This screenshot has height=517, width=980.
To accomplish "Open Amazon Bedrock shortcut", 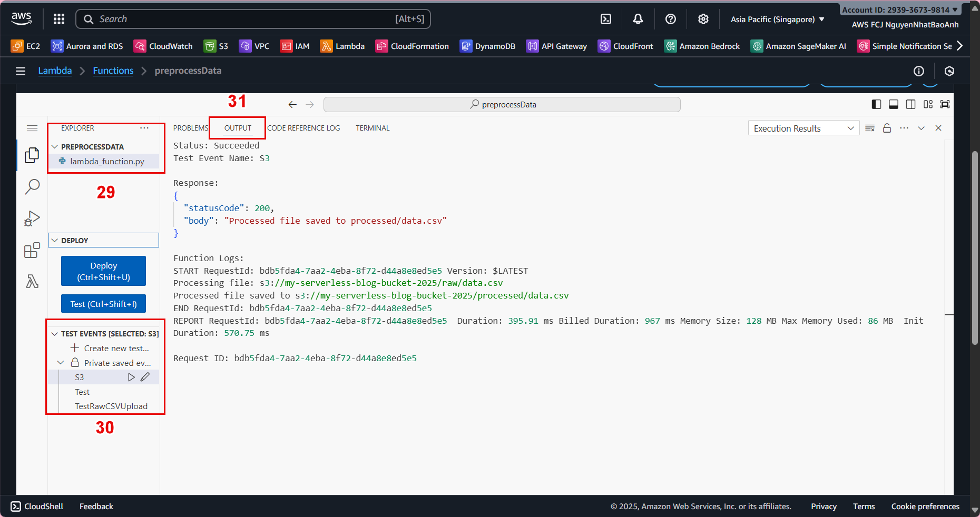I will point(702,46).
